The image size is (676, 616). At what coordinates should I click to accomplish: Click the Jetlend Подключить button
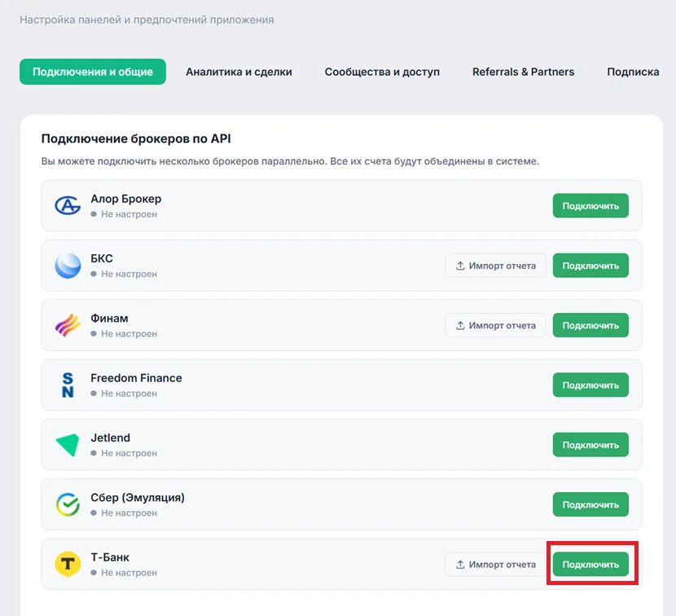[x=590, y=445]
